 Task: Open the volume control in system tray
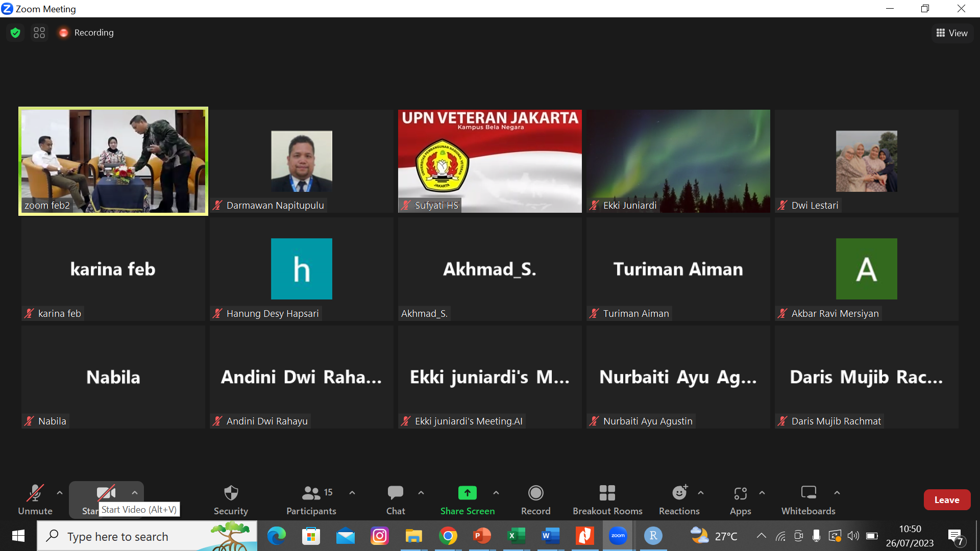(x=853, y=536)
